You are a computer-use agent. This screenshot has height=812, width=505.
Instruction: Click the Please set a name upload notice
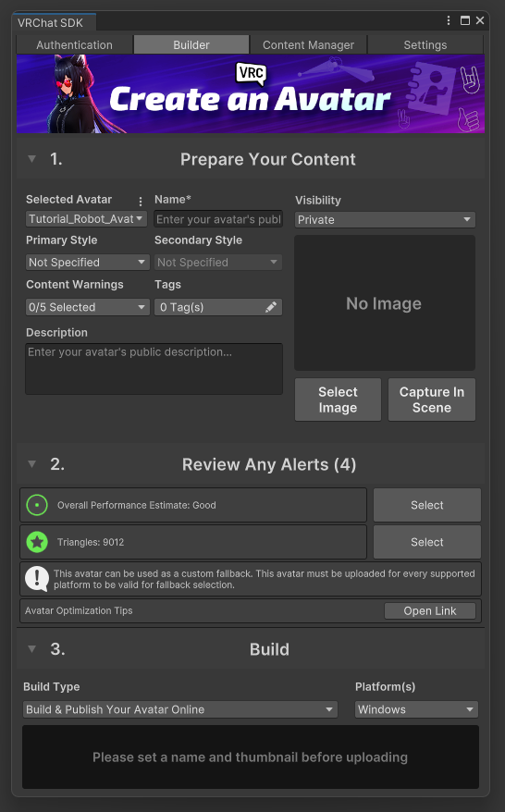coord(250,757)
